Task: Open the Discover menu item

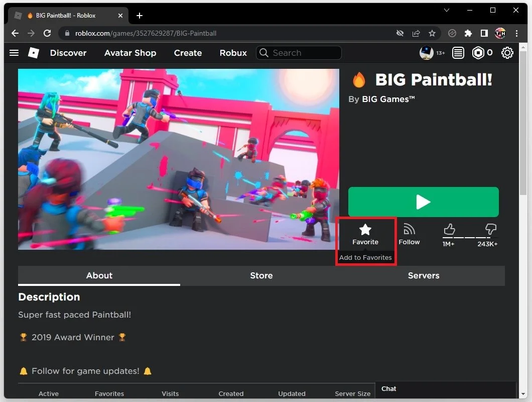Action: [x=68, y=53]
